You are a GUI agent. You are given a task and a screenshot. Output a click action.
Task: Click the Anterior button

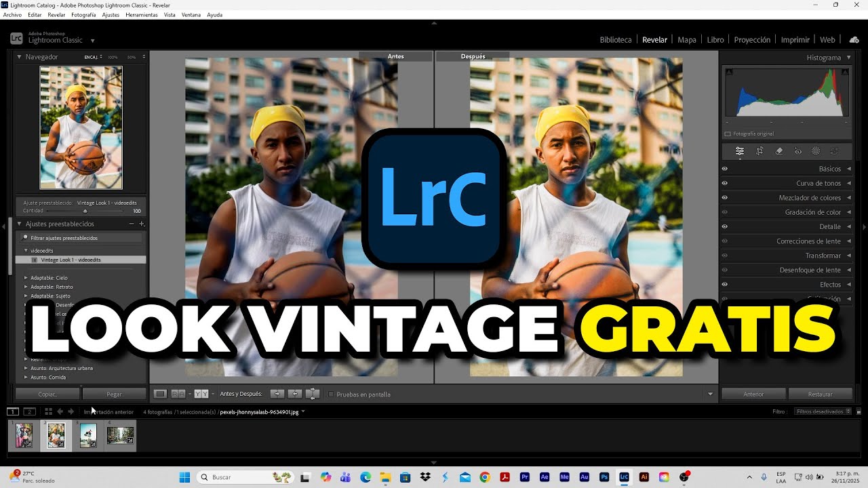753,394
